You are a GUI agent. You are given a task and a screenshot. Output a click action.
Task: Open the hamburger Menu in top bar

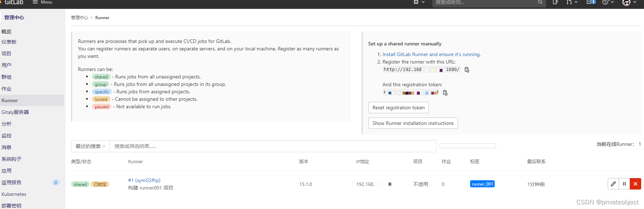[42, 2]
